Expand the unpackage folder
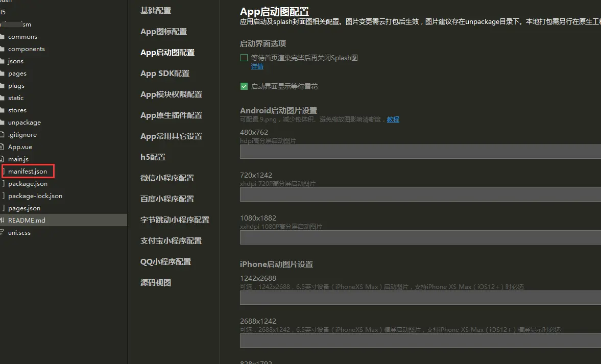The width and height of the screenshot is (601, 364). click(24, 123)
